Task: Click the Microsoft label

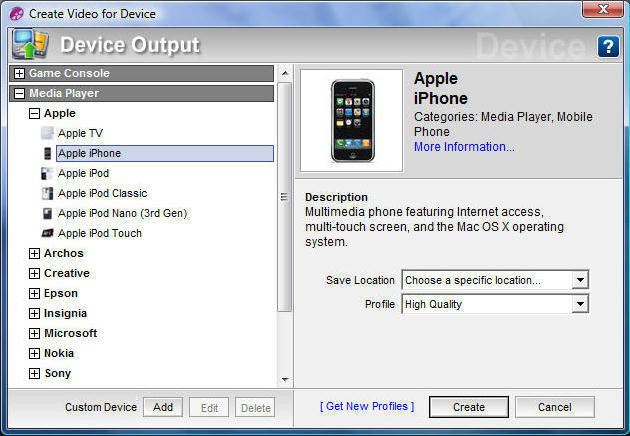Action: point(71,333)
